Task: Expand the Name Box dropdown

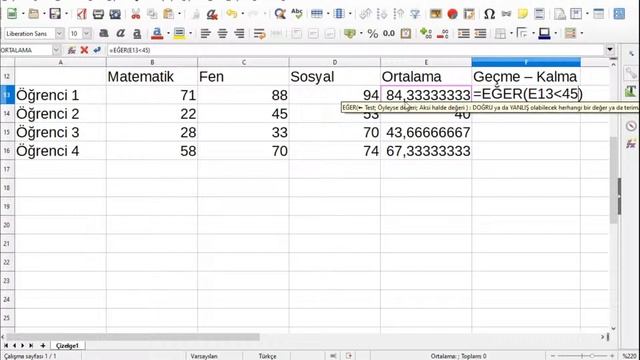Action: tap(56, 50)
